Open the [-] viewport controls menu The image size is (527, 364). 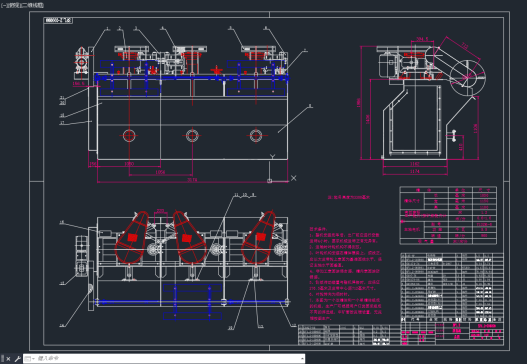3,5
